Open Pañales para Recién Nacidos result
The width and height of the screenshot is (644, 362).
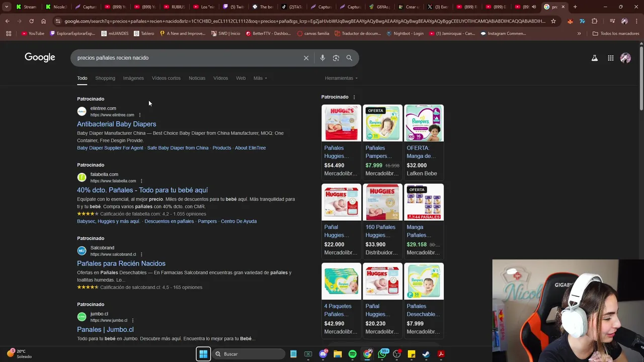pos(121,263)
